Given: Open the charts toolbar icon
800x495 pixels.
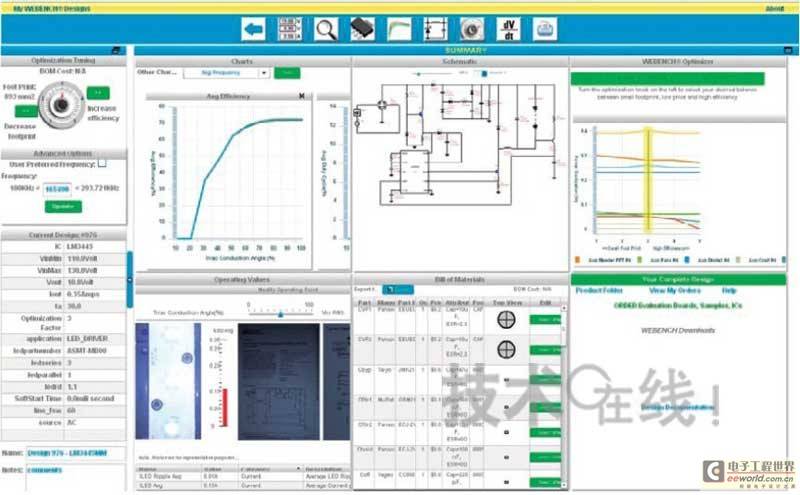Looking at the screenshot, I should pyautogui.click(x=399, y=29).
